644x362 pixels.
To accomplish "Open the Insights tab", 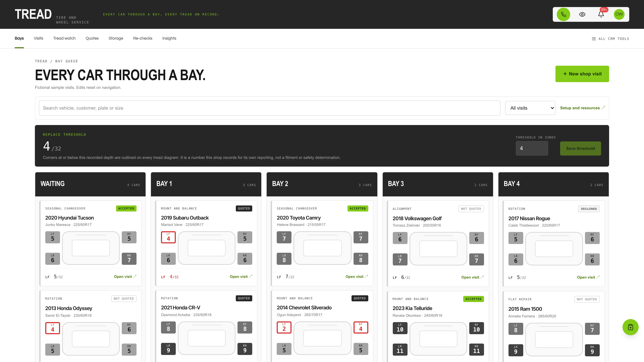I will [169, 38].
